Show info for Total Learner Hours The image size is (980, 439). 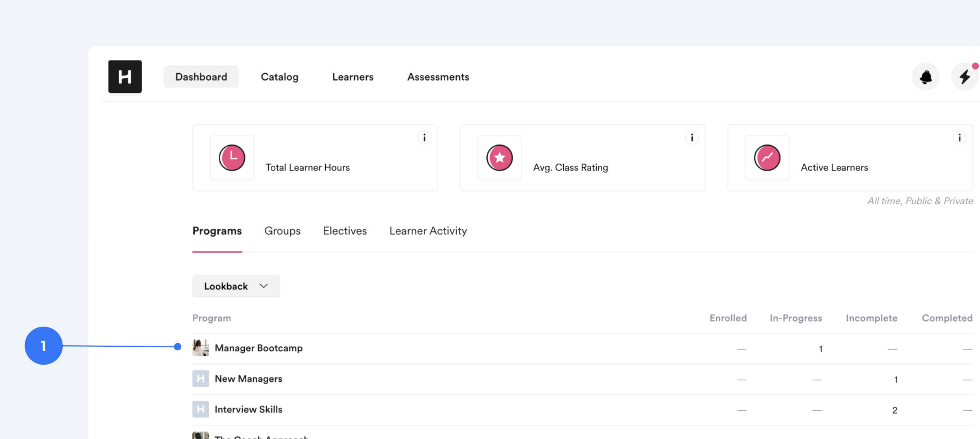424,138
